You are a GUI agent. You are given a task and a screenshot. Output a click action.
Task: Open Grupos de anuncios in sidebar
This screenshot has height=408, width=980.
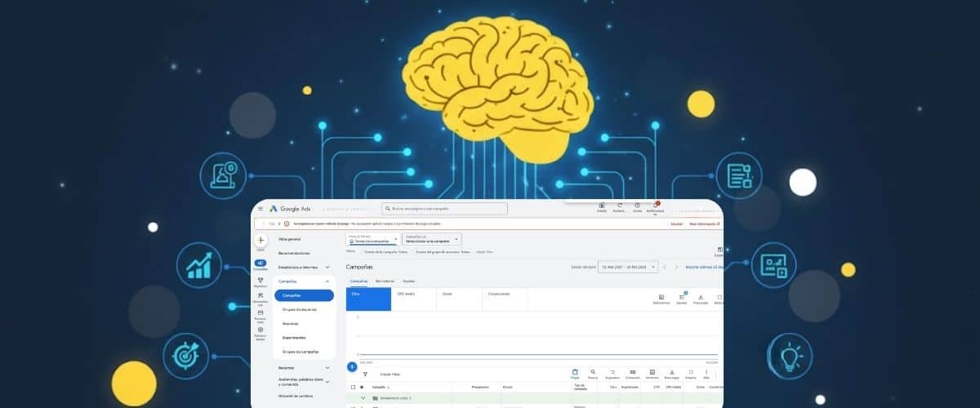tap(299, 309)
